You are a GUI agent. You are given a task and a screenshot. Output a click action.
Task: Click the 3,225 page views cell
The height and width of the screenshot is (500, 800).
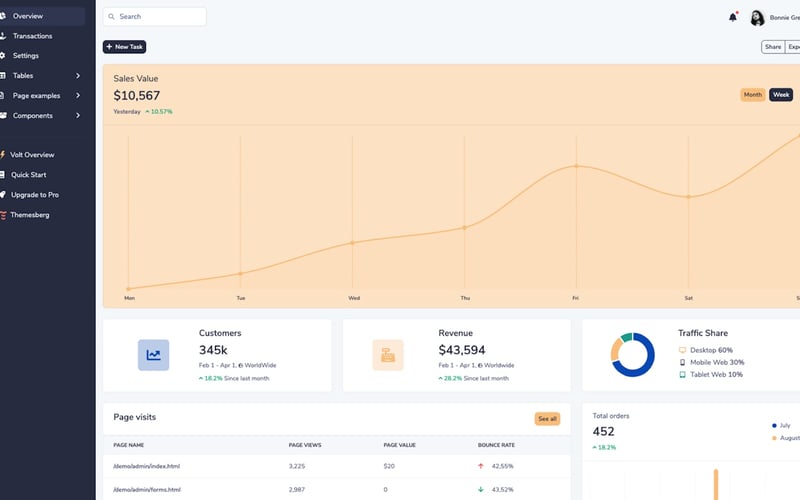296,466
